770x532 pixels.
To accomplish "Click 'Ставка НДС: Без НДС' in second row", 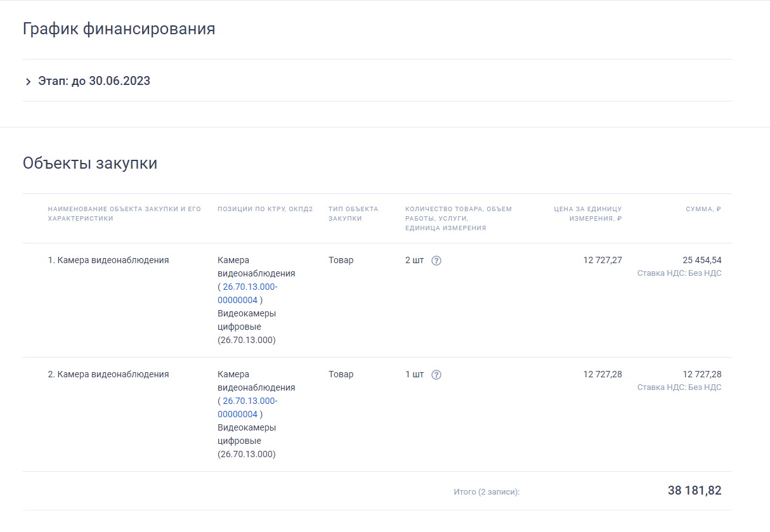I will pyautogui.click(x=679, y=387).
